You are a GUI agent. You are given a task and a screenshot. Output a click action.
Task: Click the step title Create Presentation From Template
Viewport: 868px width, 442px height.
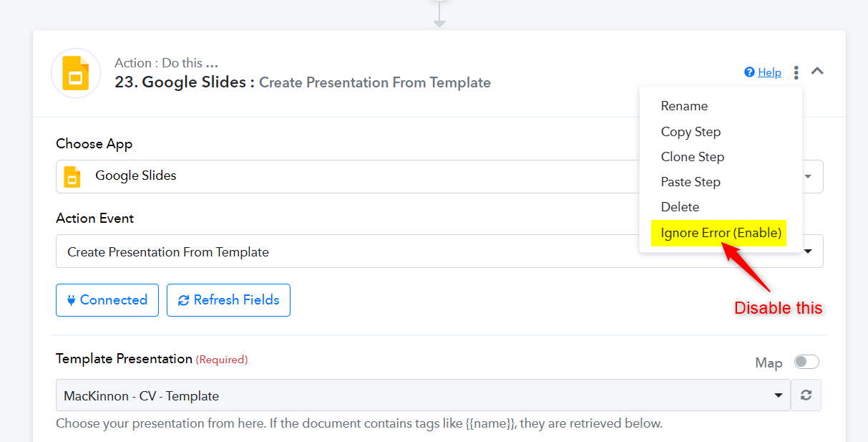tap(374, 82)
